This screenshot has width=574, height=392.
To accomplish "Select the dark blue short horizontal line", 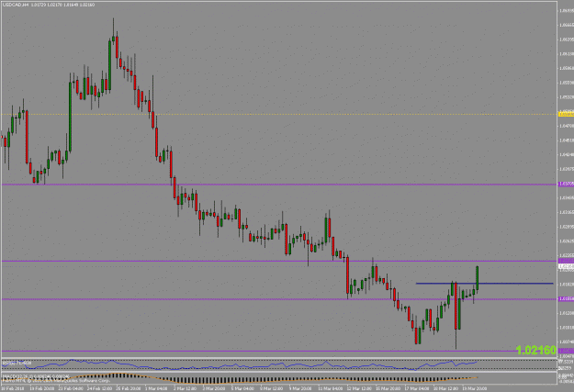I will (484, 284).
